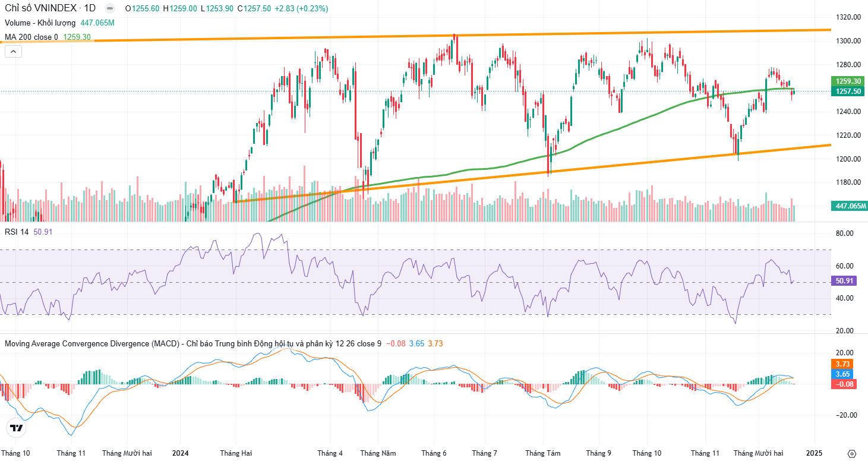Click the Tháng Năm time axis label
The height and width of the screenshot is (461, 868).
[x=378, y=453]
